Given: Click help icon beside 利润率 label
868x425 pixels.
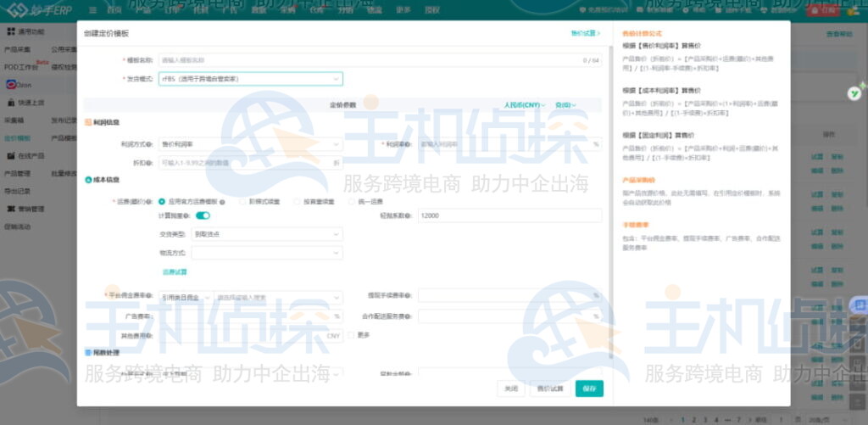Looking at the screenshot, I should pyautogui.click(x=409, y=144).
